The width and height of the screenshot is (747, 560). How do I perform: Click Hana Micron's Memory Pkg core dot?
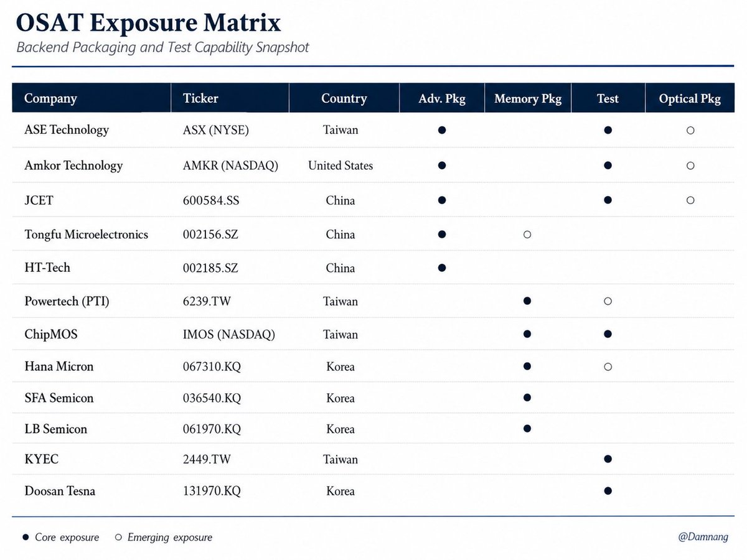(527, 366)
